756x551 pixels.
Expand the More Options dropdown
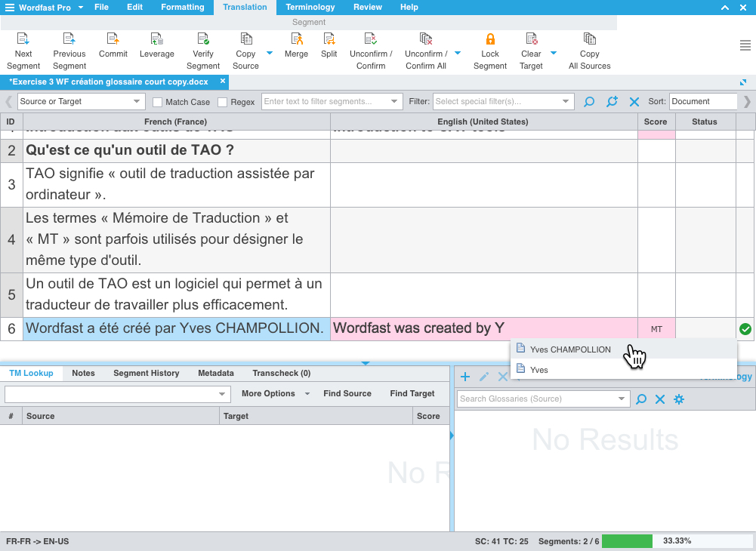307,394
